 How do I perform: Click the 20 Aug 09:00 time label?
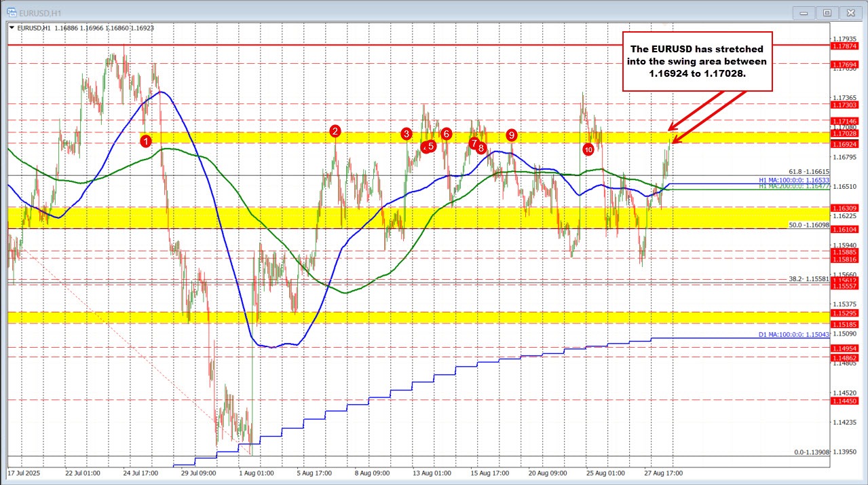(548, 472)
